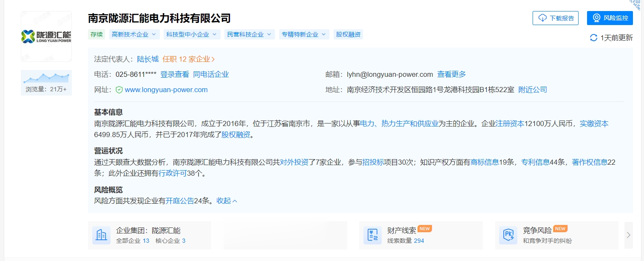Click 核心企业 3 count
Viewport: 644px width, 261px height.
pyautogui.click(x=170, y=241)
